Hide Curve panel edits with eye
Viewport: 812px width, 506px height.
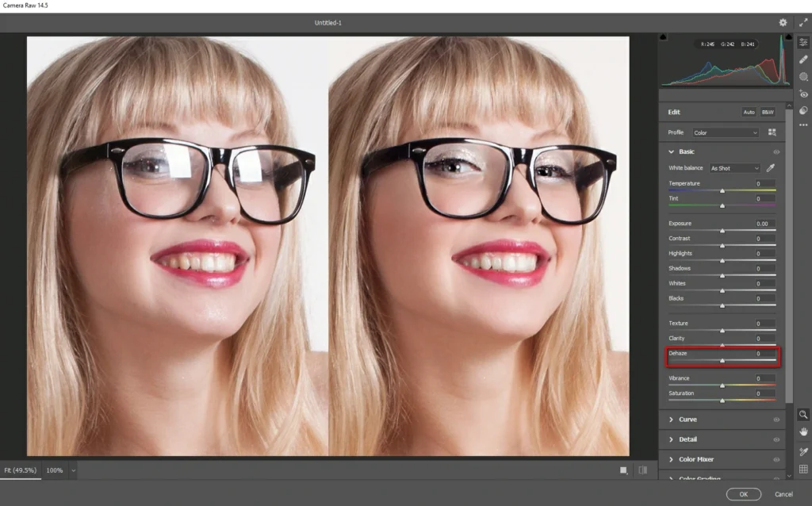(x=776, y=420)
